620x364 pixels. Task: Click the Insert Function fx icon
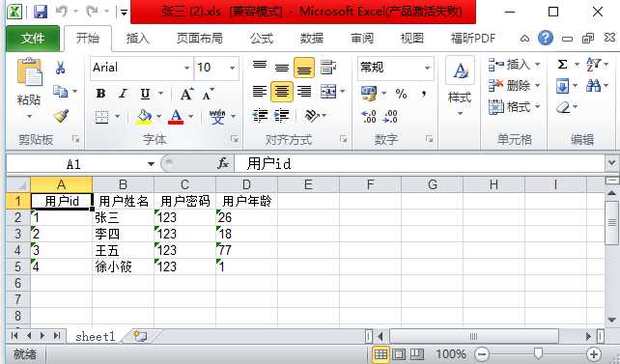223,163
